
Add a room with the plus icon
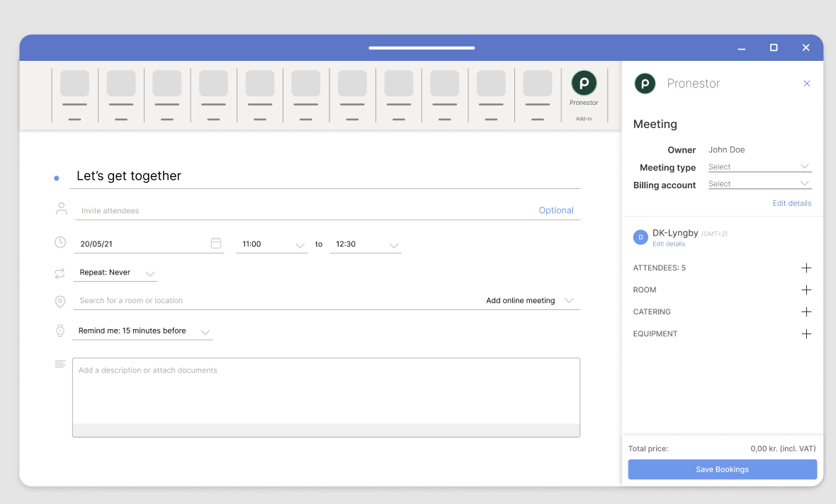[x=806, y=290]
